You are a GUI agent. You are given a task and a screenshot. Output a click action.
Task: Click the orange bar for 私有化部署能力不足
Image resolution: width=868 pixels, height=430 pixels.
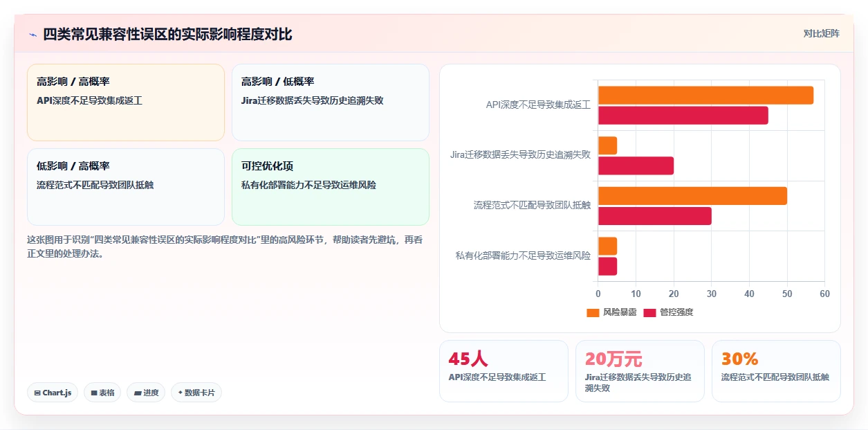(607, 246)
